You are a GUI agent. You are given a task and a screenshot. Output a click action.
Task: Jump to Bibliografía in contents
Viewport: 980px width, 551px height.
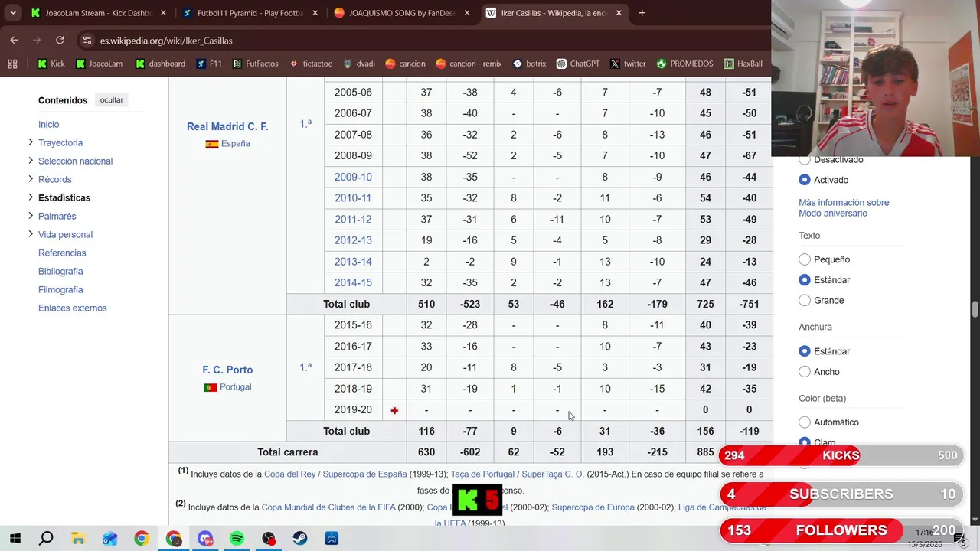[60, 271]
